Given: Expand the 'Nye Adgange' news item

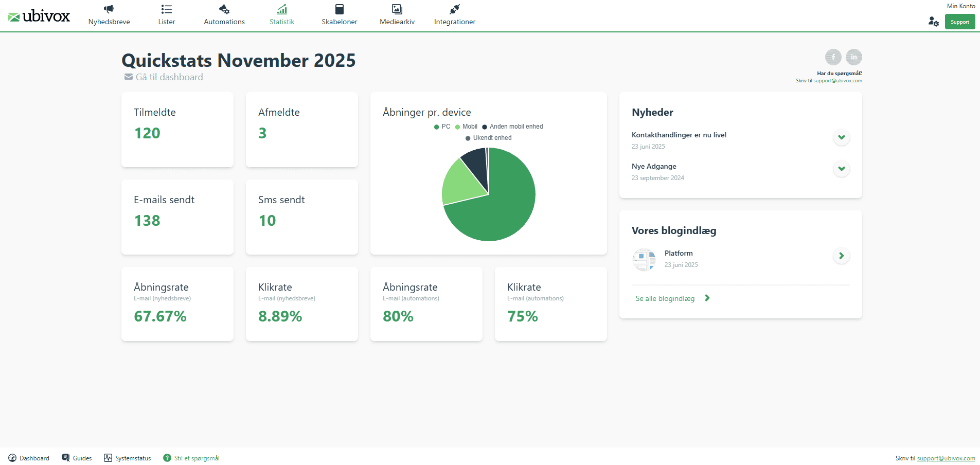Looking at the screenshot, I should point(842,169).
